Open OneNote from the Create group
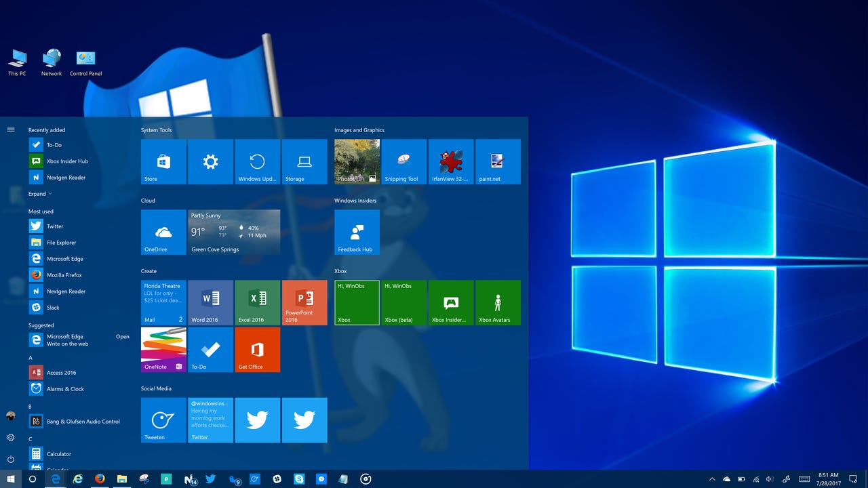Screen dimensions: 868x488 [163, 350]
